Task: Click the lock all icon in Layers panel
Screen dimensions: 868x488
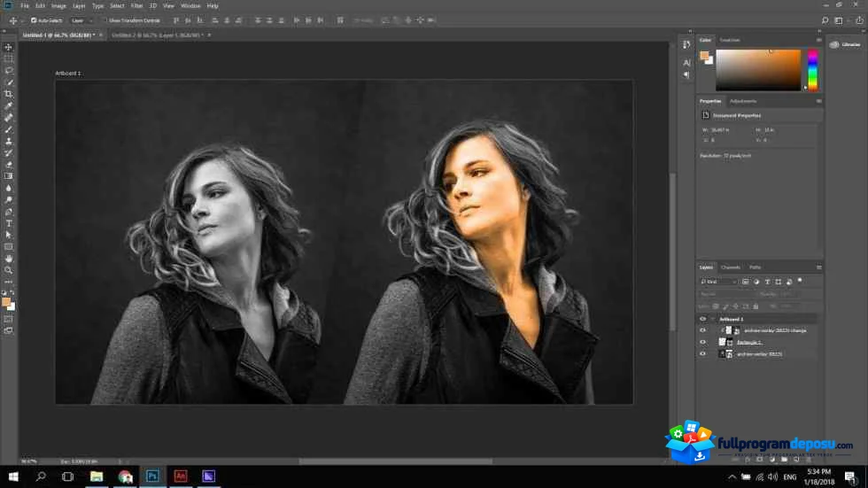Action: (x=756, y=306)
